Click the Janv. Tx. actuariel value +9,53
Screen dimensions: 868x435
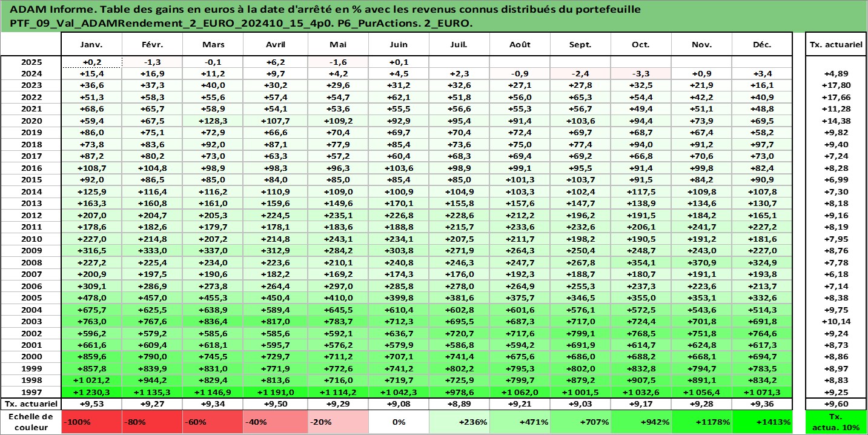pyautogui.click(x=91, y=404)
